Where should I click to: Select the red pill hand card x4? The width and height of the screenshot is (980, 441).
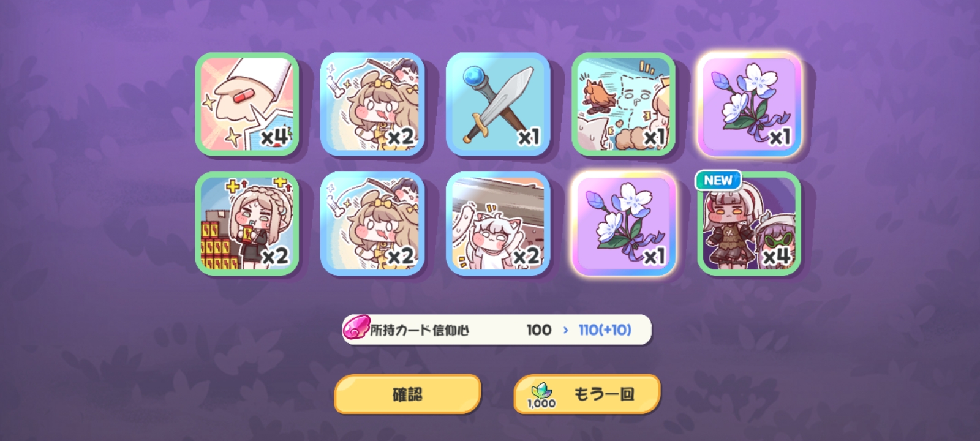(247, 104)
